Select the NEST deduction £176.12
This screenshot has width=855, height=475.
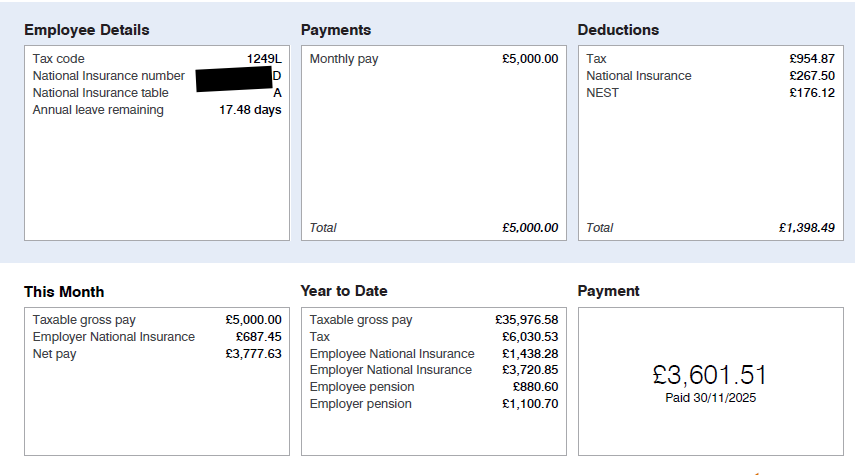[811, 93]
